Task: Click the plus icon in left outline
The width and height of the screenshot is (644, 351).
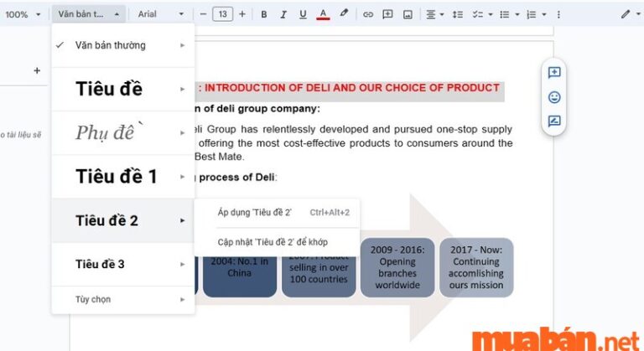Action: click(x=37, y=70)
